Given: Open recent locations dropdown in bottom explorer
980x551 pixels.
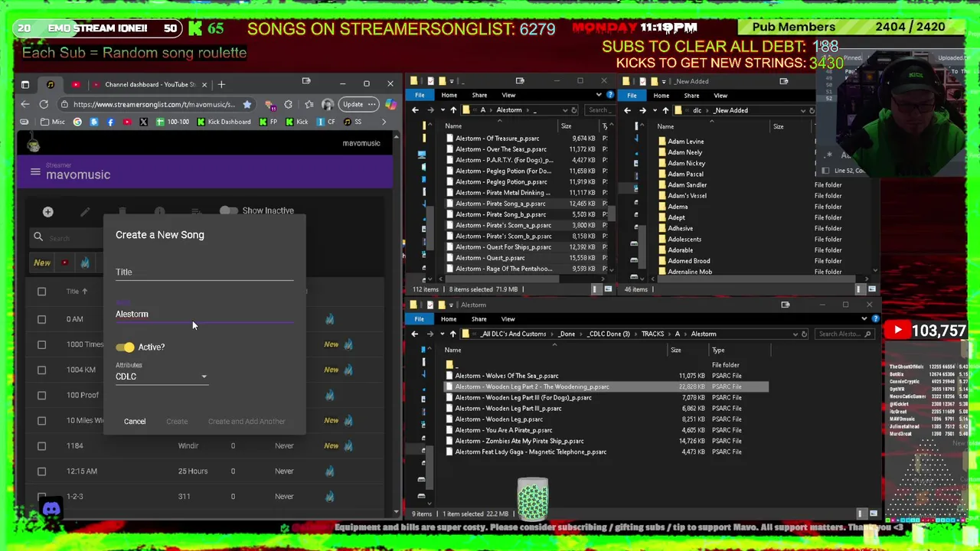Looking at the screenshot, I should click(x=442, y=334).
